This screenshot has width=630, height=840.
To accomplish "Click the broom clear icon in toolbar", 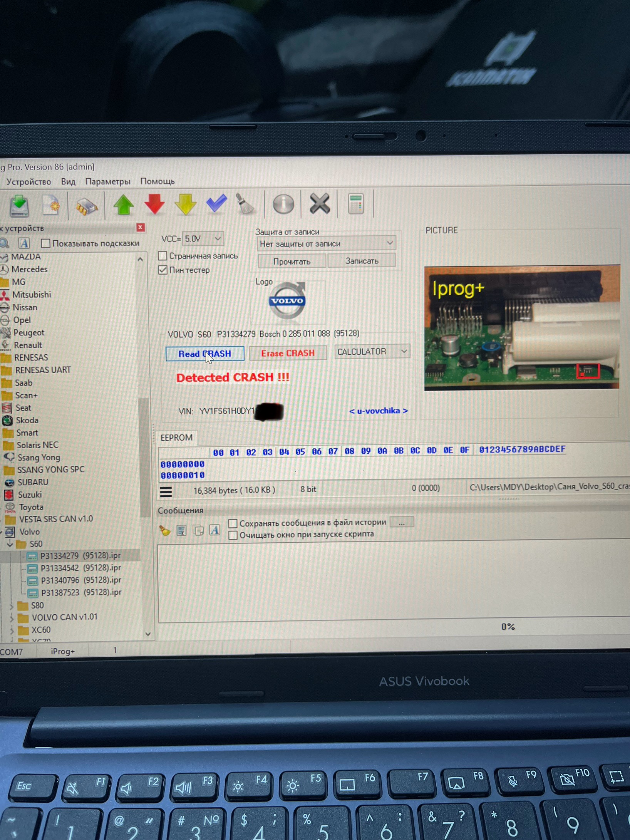I will point(245,204).
